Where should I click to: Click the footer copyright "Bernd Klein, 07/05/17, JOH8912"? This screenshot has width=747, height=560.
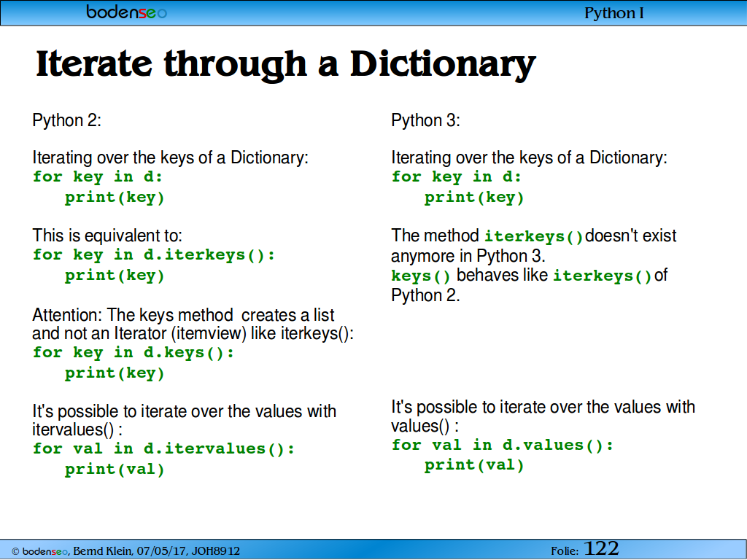pyautogui.click(x=157, y=551)
